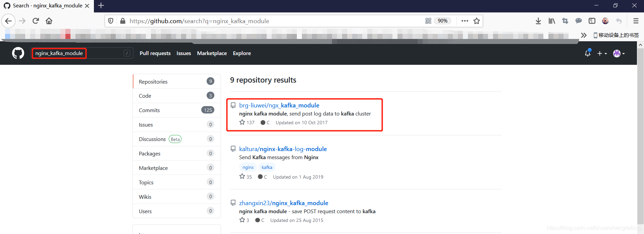Open the browser home page icon

[x=49, y=21]
